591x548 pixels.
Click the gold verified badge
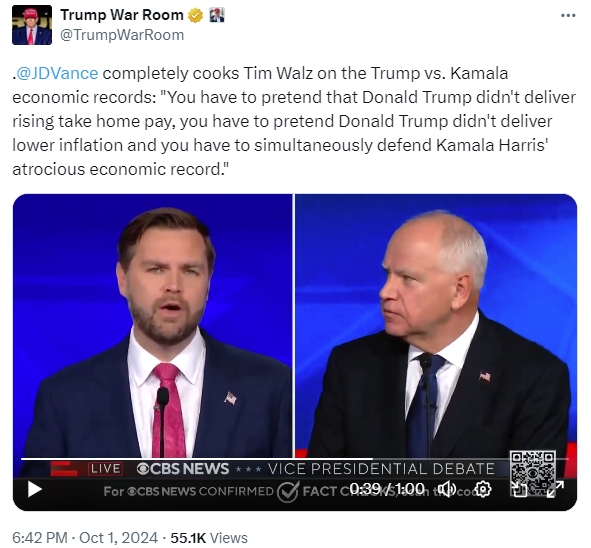point(195,15)
